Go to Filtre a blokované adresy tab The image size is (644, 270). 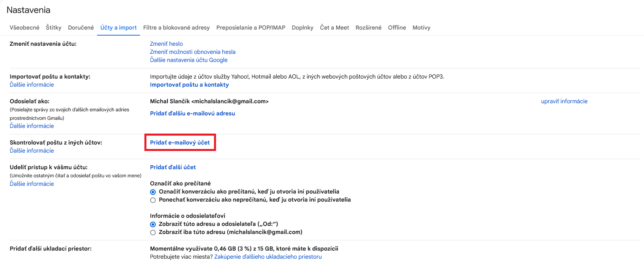(x=176, y=28)
